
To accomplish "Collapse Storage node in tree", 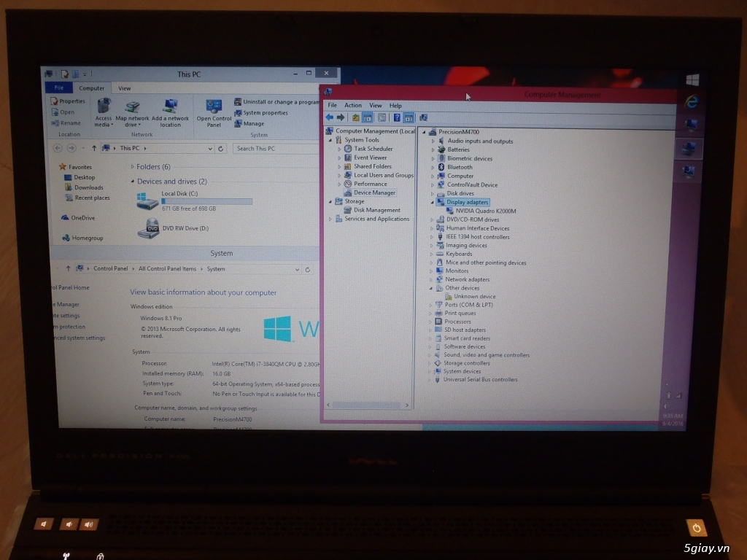I will coord(330,201).
